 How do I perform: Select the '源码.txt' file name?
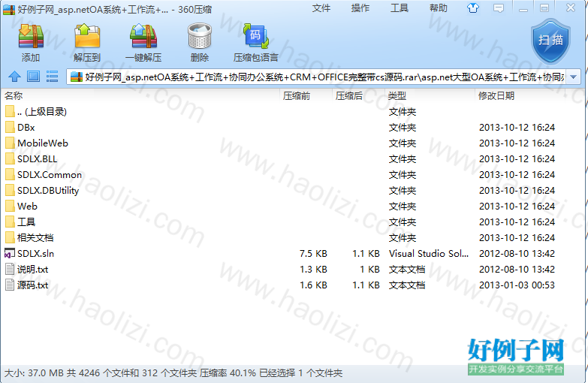[x=32, y=285]
